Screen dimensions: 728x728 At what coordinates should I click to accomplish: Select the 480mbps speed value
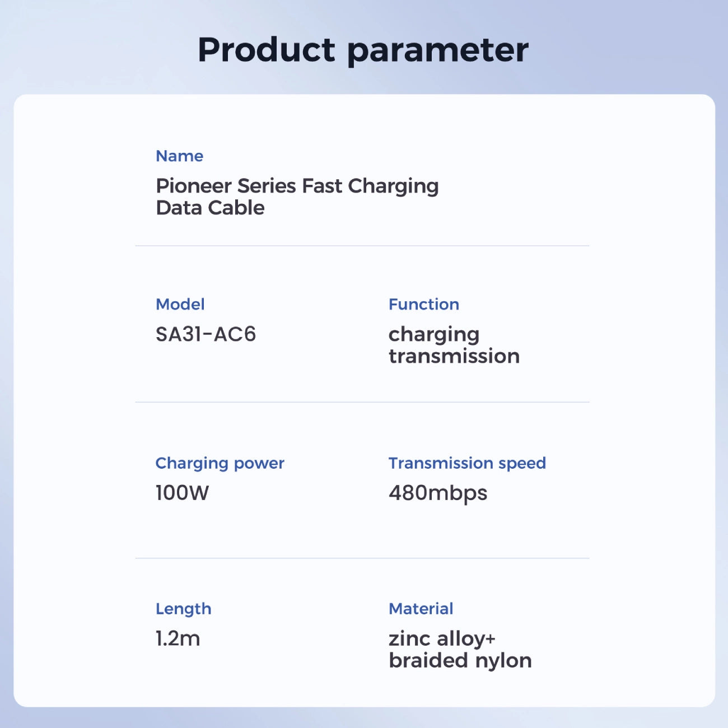click(x=438, y=493)
